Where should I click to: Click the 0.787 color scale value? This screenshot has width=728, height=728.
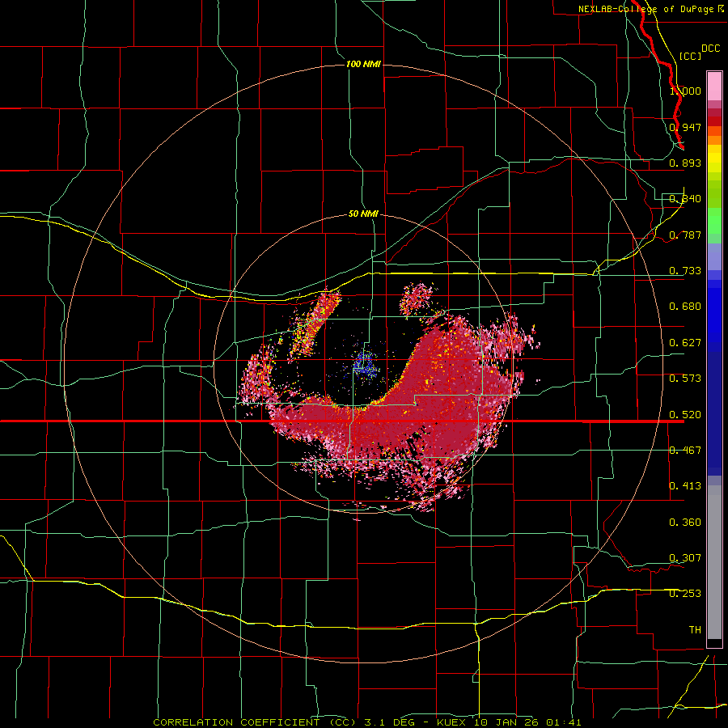685,235
